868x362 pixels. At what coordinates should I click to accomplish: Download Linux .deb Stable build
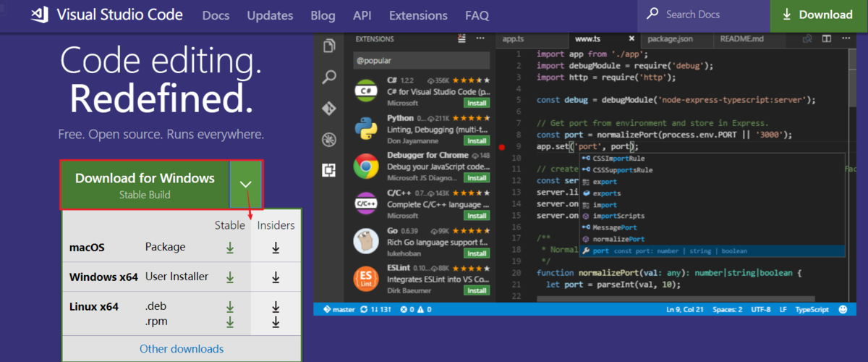tap(230, 307)
